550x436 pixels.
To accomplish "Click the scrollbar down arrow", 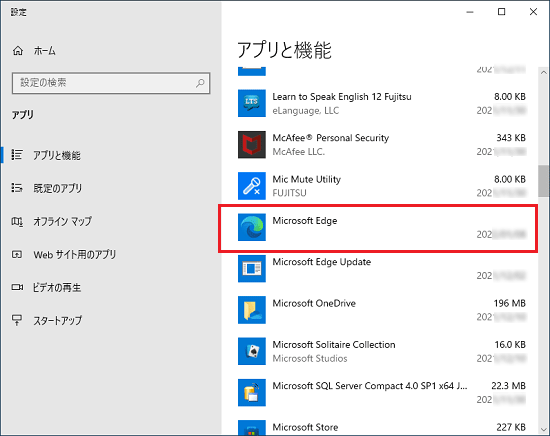I will 544,429.
